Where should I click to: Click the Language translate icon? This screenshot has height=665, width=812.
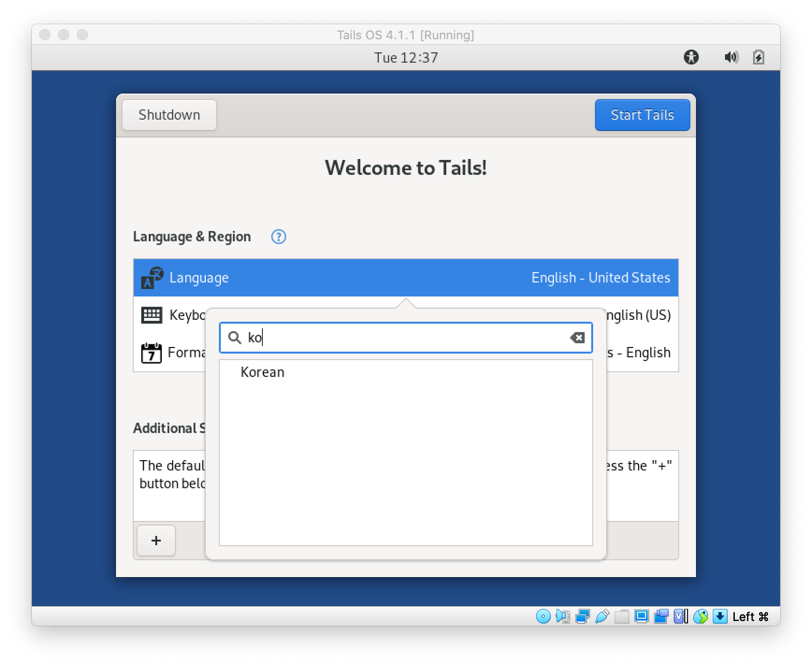pyautogui.click(x=152, y=278)
